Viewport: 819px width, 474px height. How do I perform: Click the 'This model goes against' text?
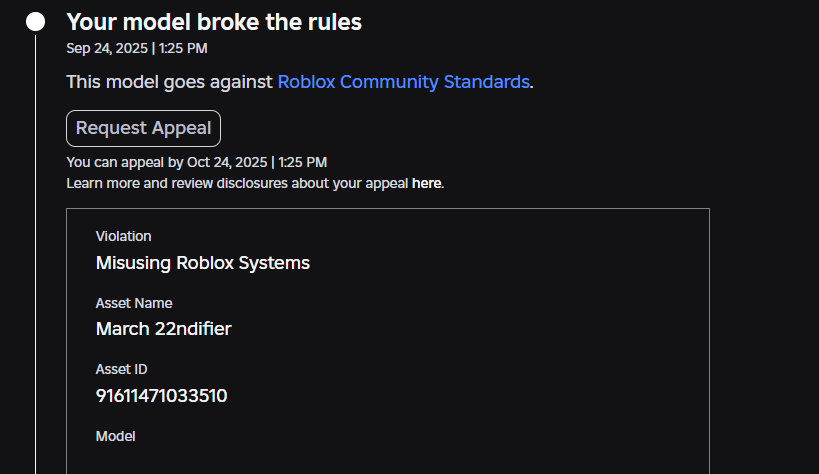coord(170,82)
